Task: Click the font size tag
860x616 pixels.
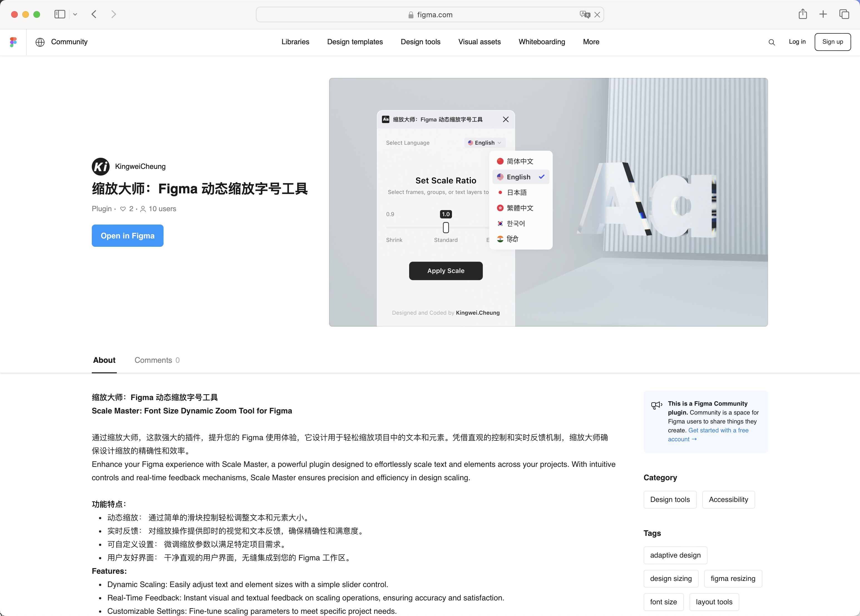Action: pos(663,602)
